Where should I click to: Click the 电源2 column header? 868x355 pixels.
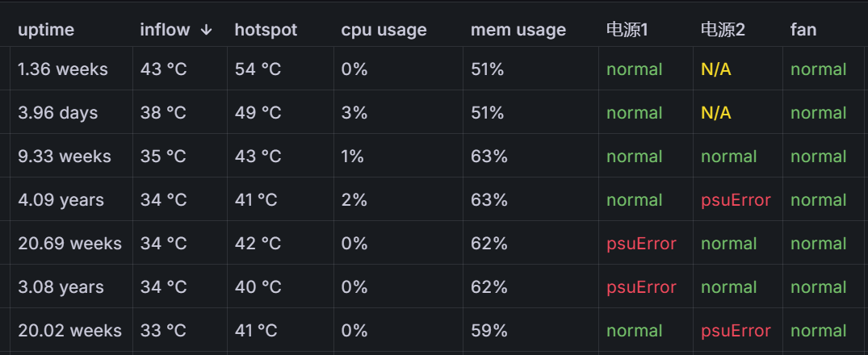[723, 30]
